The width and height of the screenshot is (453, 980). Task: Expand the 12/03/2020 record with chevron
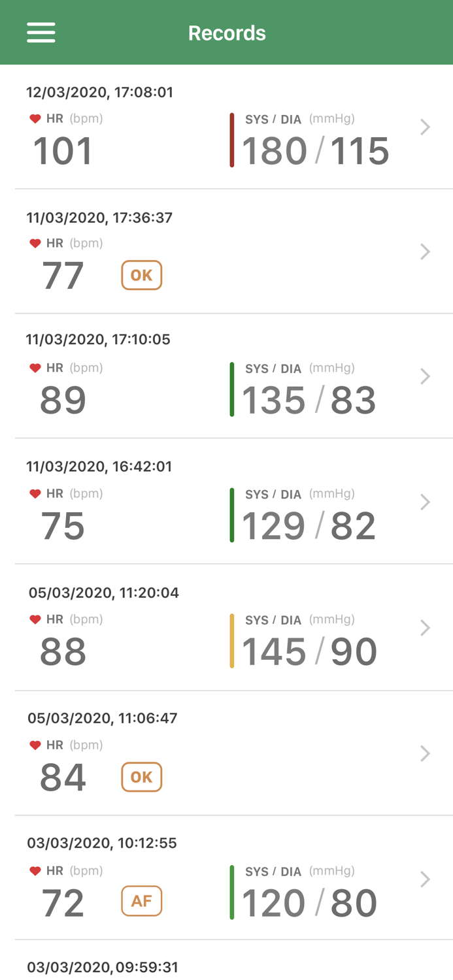pyautogui.click(x=426, y=126)
